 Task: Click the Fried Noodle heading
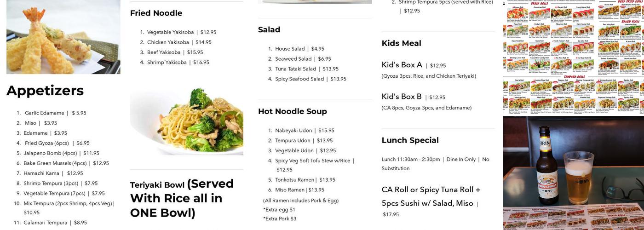156,13
